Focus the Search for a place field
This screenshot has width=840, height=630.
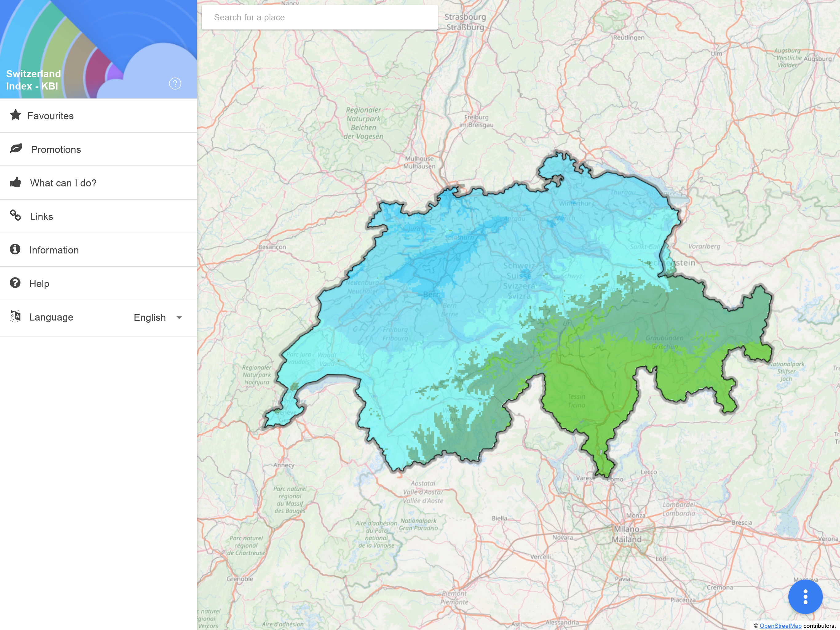(x=319, y=18)
